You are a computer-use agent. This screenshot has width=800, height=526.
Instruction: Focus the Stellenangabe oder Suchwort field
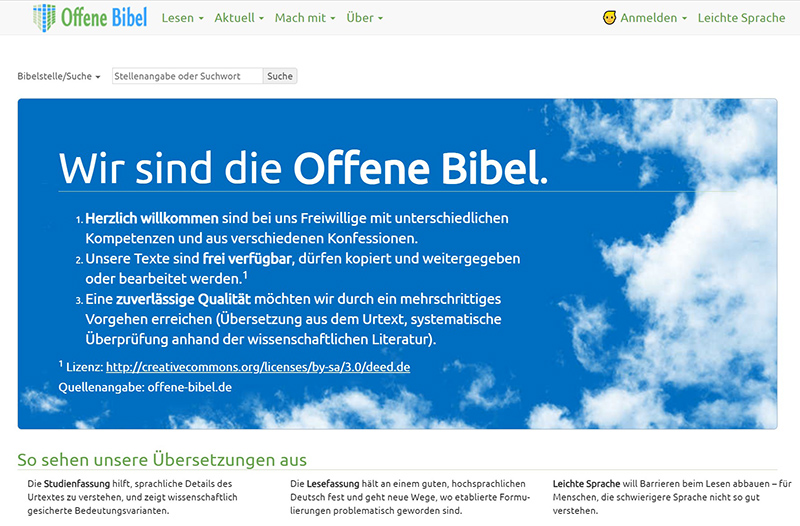click(x=187, y=76)
